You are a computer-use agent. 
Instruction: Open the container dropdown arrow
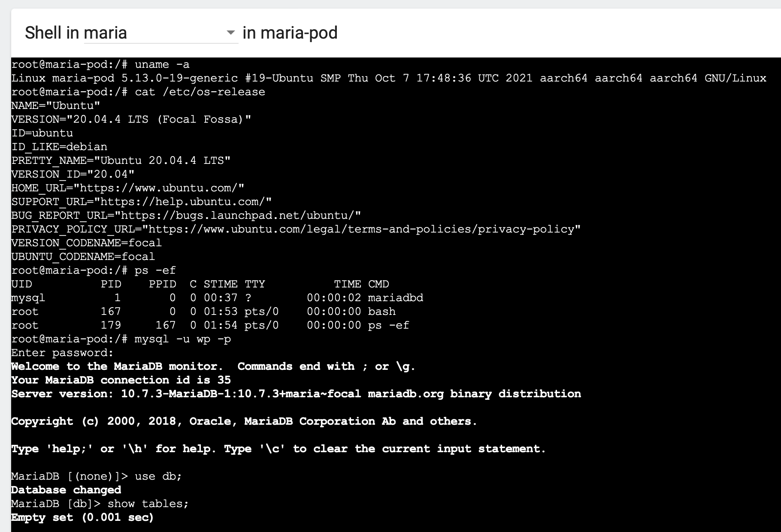(230, 33)
